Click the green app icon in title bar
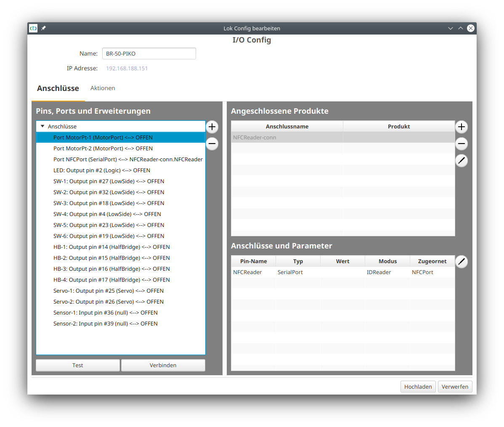This screenshot has height=427, width=504. pos(33,28)
